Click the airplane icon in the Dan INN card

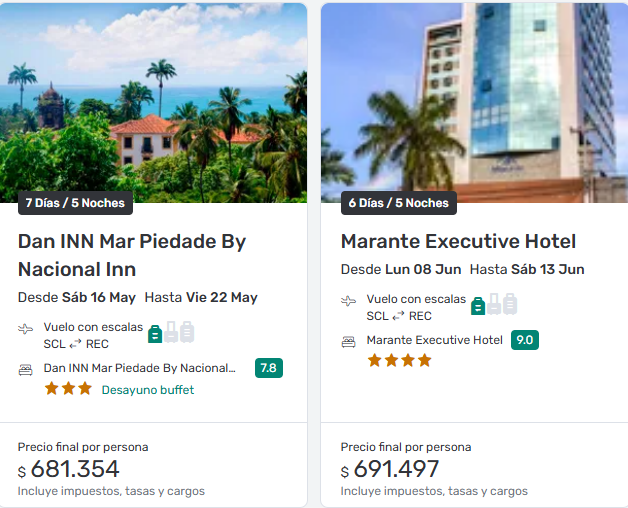coord(26,329)
